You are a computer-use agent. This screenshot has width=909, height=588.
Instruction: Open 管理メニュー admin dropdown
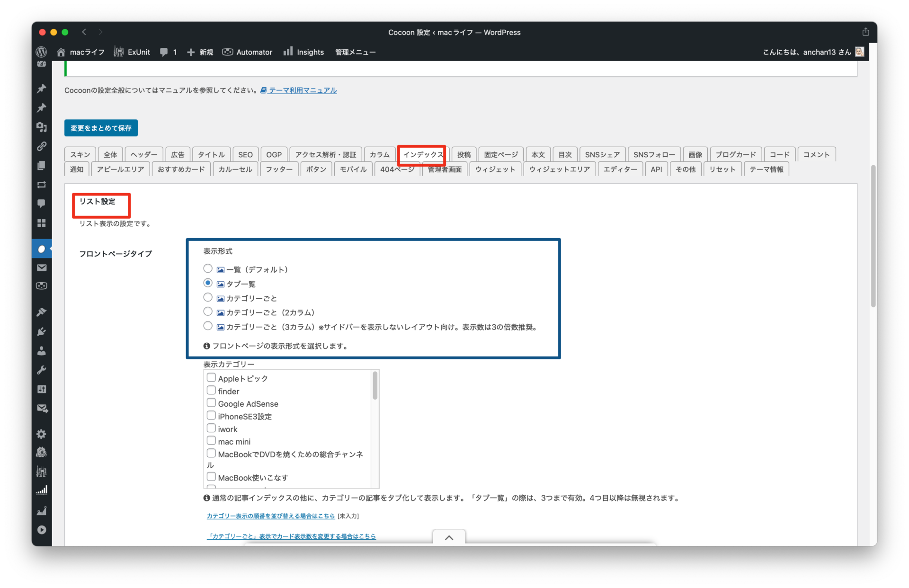click(355, 52)
